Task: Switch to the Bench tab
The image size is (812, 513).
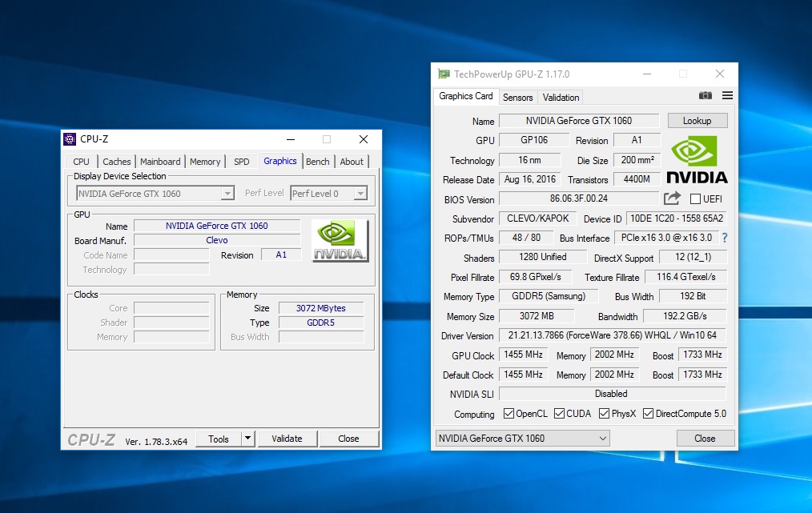Action: tap(317, 162)
